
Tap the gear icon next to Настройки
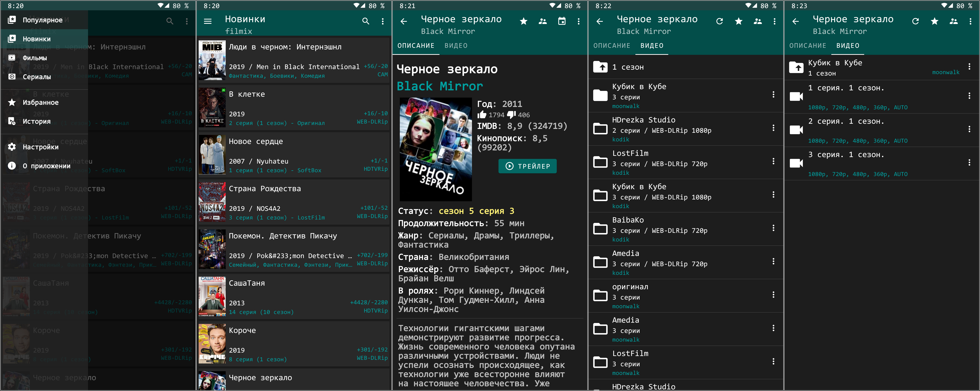click(x=12, y=147)
